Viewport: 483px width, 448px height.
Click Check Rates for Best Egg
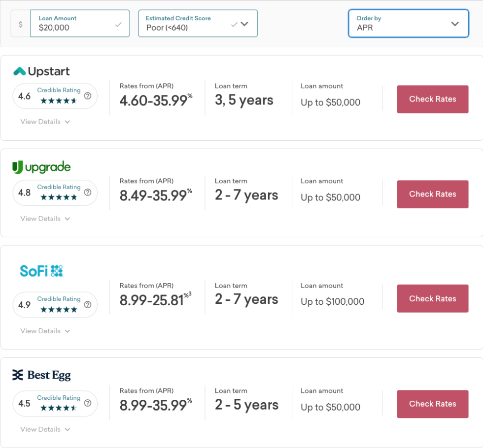point(432,404)
